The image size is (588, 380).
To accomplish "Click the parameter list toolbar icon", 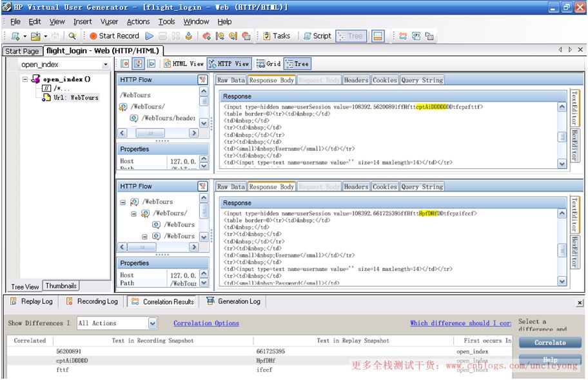I will 416,36.
